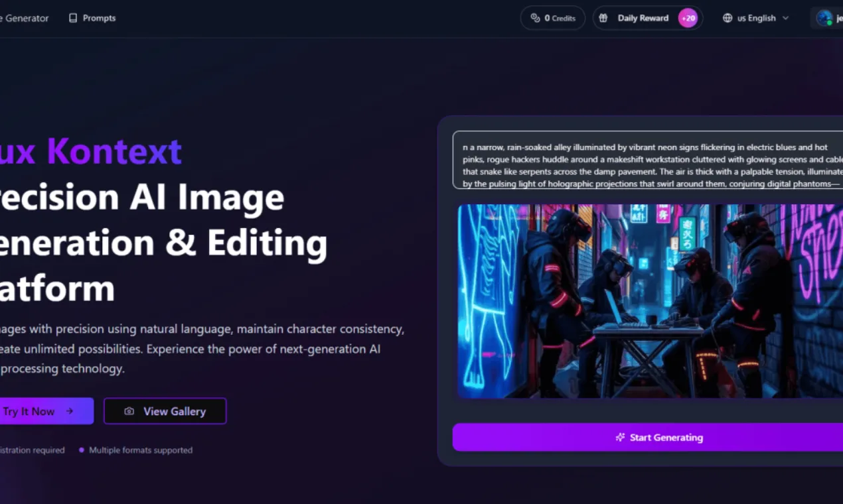Click the pink +20 reward badge

pyautogui.click(x=688, y=18)
